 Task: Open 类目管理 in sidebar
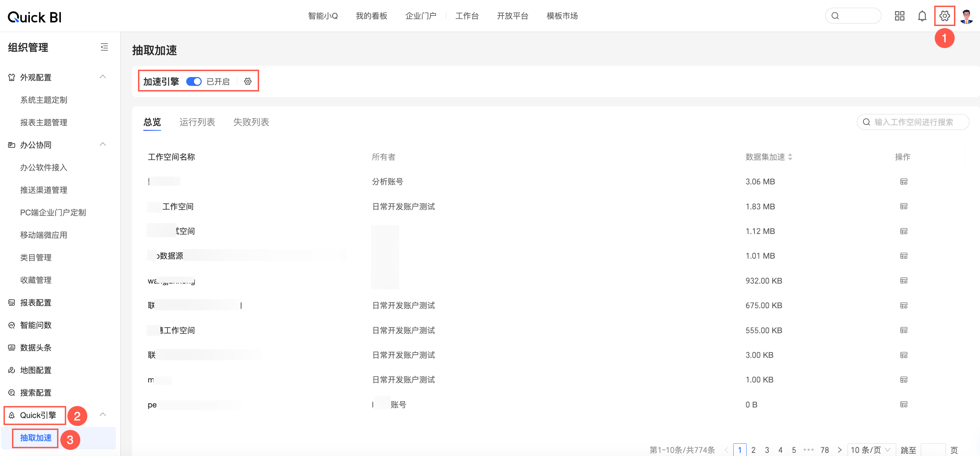[36, 258]
